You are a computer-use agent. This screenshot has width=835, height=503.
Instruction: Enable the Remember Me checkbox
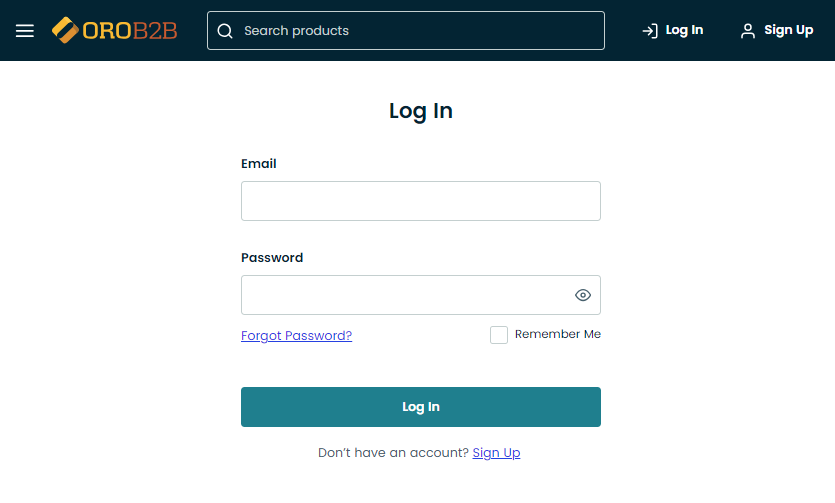point(499,335)
